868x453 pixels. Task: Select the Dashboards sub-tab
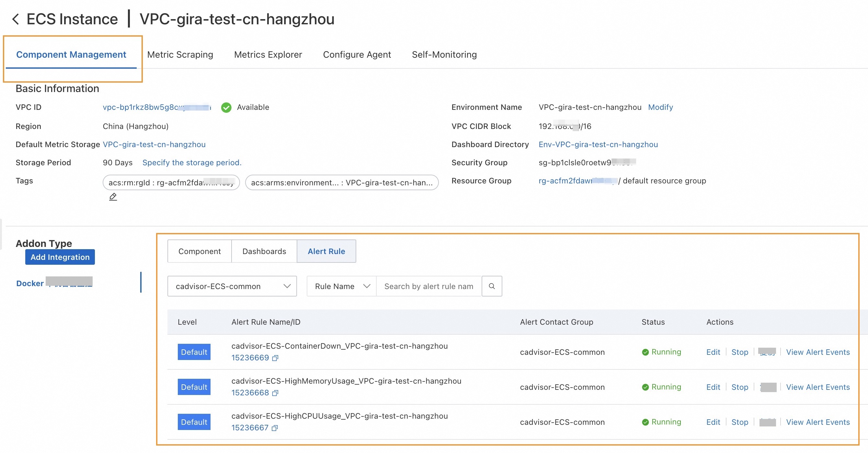click(x=264, y=251)
